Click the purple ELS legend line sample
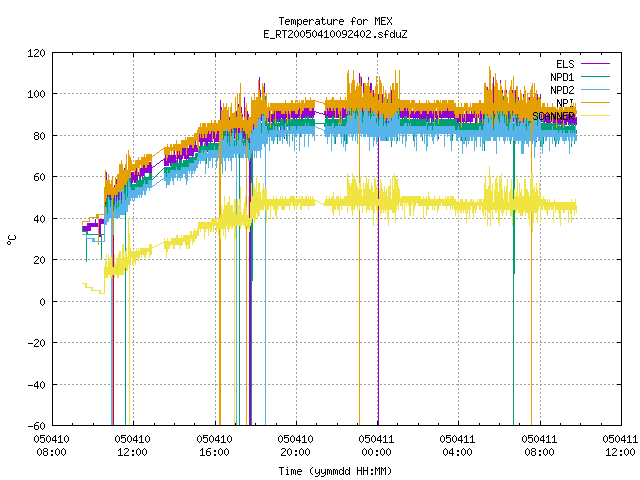Image resolution: width=640 pixels, height=480 pixels. (595, 64)
